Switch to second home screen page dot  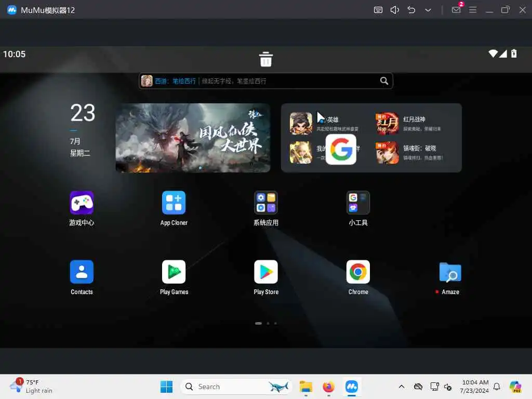268,323
